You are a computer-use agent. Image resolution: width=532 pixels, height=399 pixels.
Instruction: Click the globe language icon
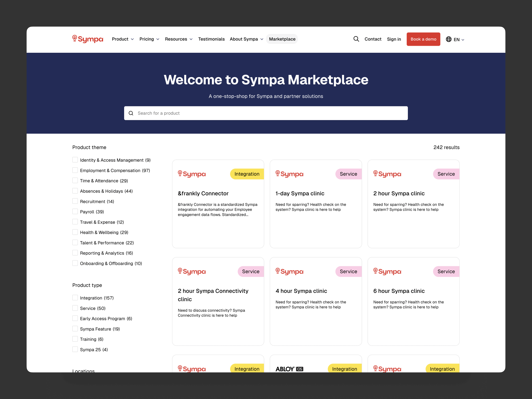[x=449, y=39]
